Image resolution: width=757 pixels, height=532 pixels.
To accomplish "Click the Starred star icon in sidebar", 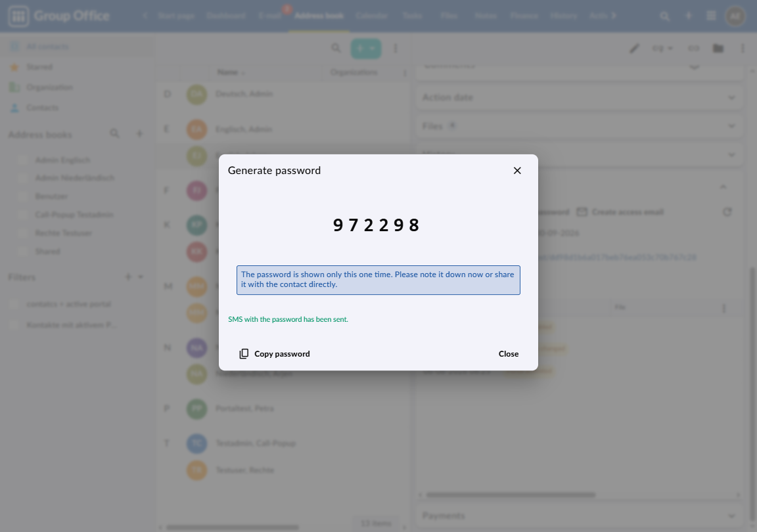I will [x=14, y=67].
